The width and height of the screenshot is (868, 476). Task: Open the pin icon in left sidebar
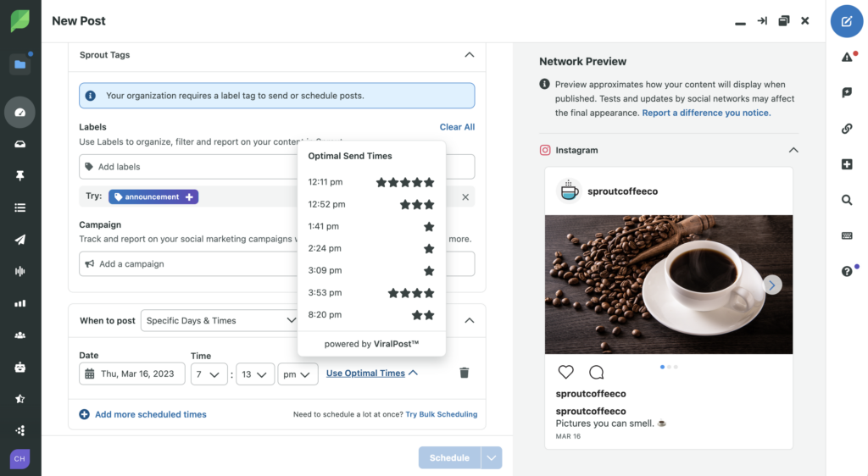(x=20, y=176)
